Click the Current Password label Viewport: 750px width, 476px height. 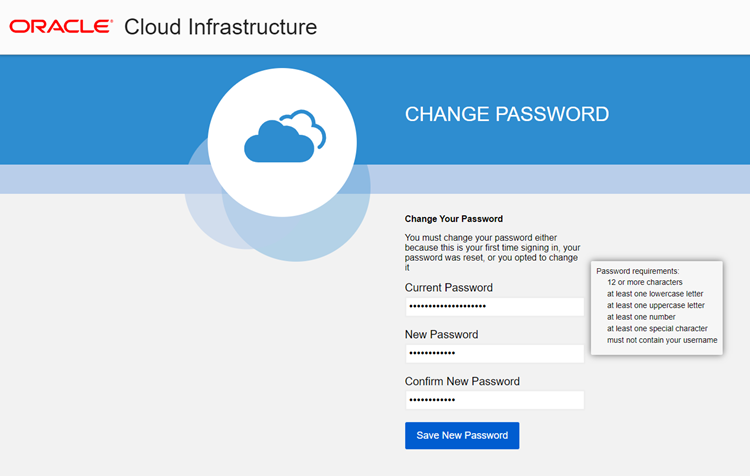(448, 288)
